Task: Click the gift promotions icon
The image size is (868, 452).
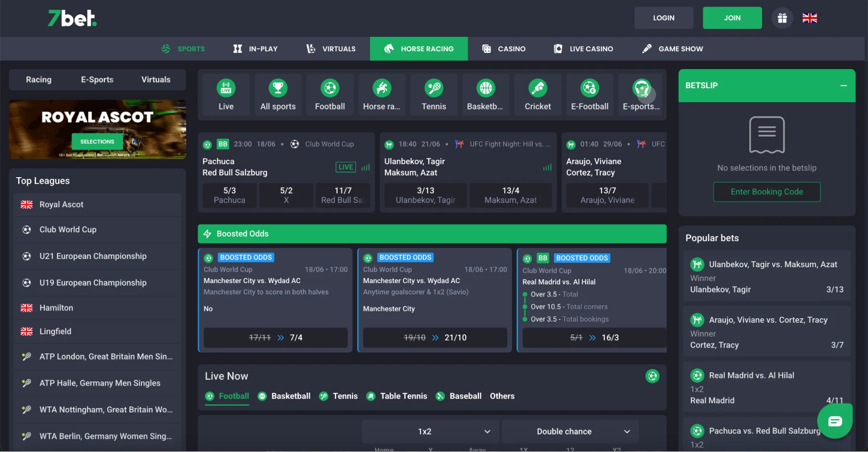Action: [782, 18]
